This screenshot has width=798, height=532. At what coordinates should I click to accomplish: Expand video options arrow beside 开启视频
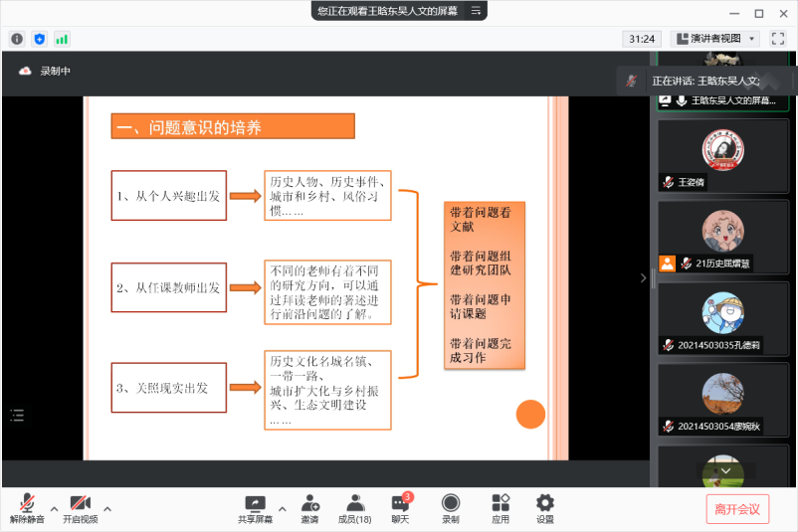(107, 508)
